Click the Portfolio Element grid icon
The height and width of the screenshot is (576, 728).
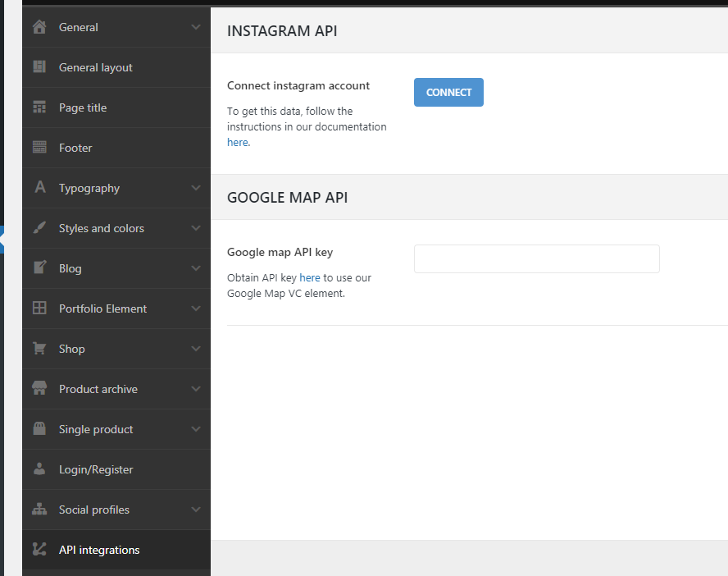39,308
